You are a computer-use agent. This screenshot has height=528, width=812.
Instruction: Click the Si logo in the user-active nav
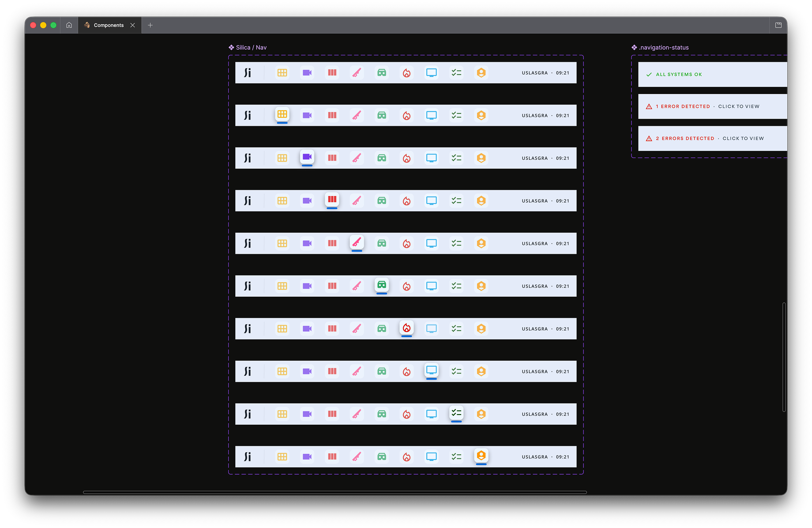click(248, 457)
